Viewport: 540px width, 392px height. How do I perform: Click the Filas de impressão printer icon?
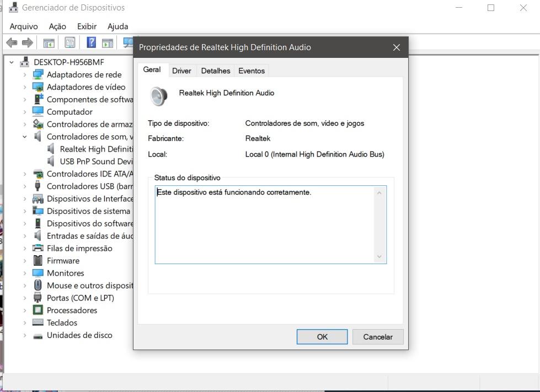click(x=38, y=248)
